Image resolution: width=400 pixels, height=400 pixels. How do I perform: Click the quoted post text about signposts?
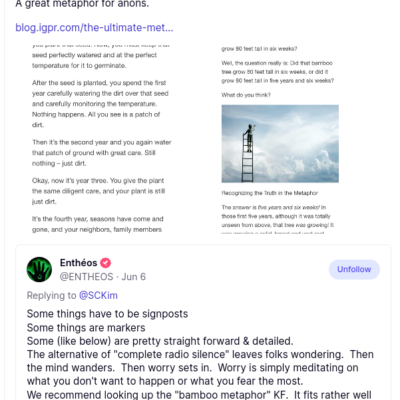tap(107, 314)
